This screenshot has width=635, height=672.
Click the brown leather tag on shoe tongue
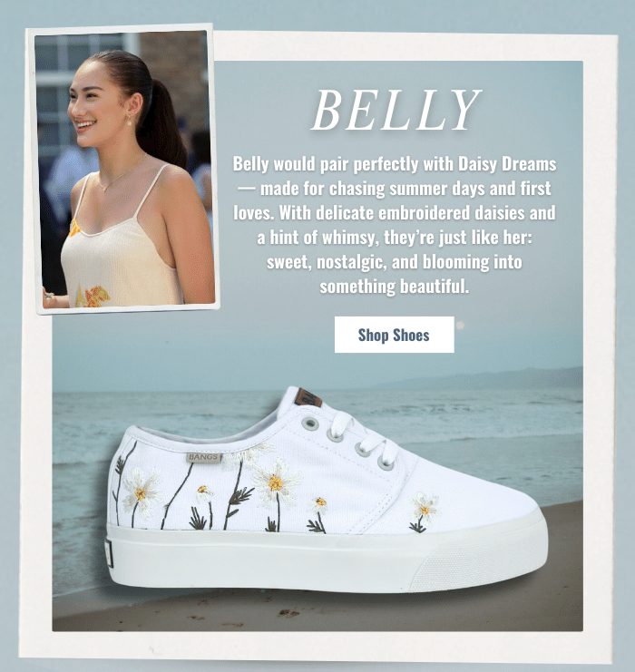(x=308, y=398)
